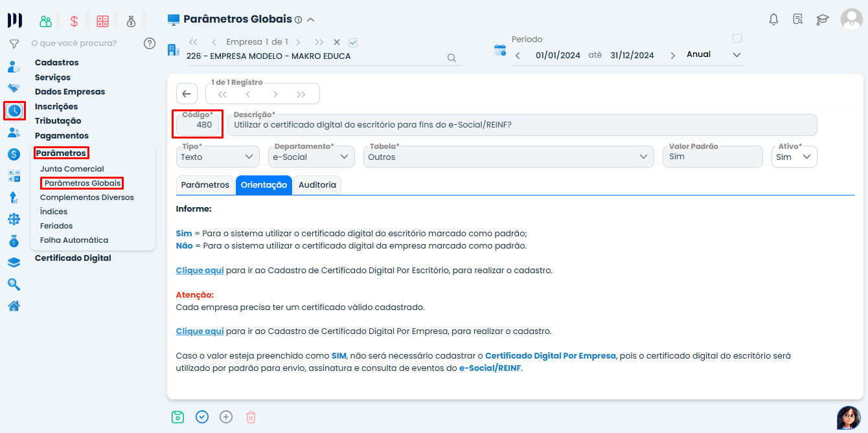Open Folha Automática submenu item
The height and width of the screenshot is (433, 868).
point(74,240)
